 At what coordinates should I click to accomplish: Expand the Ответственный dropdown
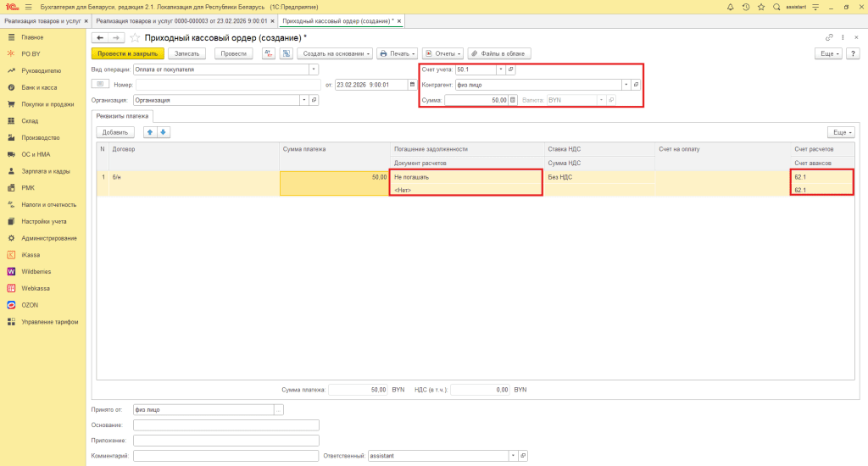tap(512, 456)
